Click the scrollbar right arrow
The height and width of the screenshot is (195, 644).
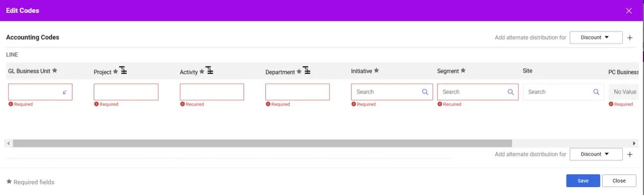pos(634,143)
